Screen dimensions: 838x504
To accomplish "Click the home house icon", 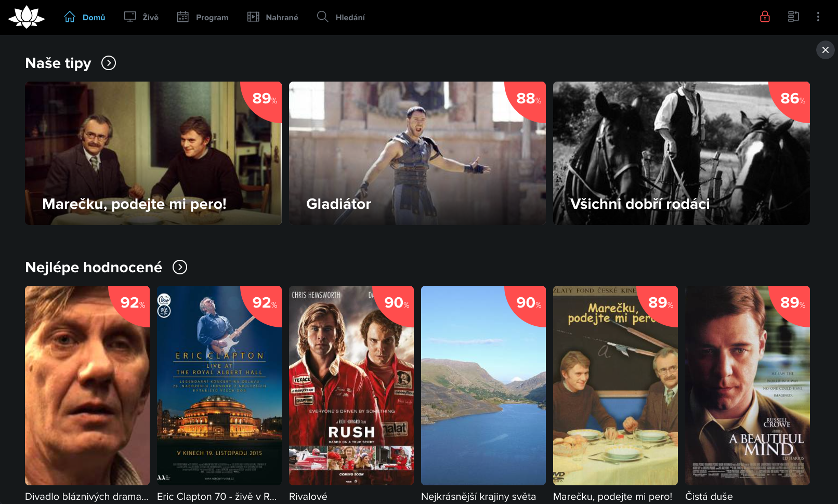I will pyautogui.click(x=70, y=17).
